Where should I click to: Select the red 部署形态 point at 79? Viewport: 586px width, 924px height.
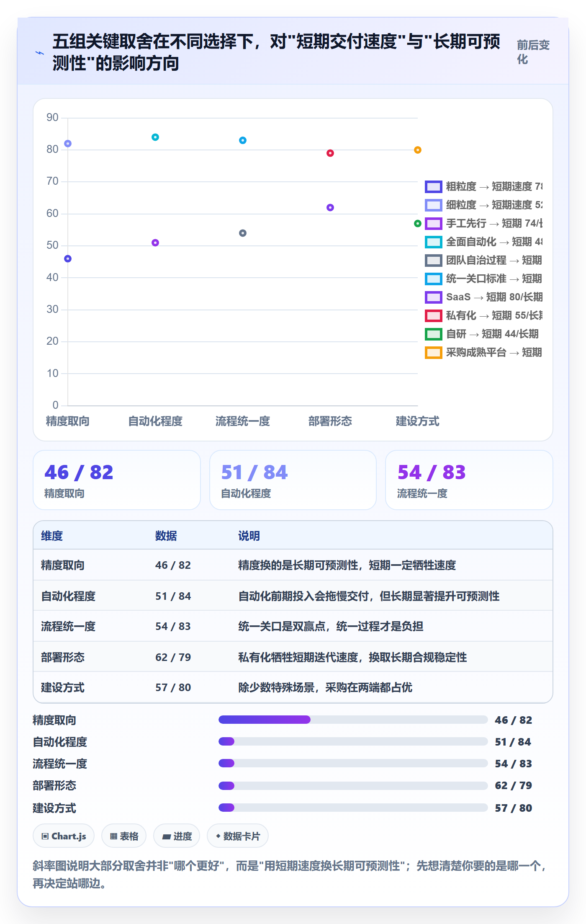(330, 153)
